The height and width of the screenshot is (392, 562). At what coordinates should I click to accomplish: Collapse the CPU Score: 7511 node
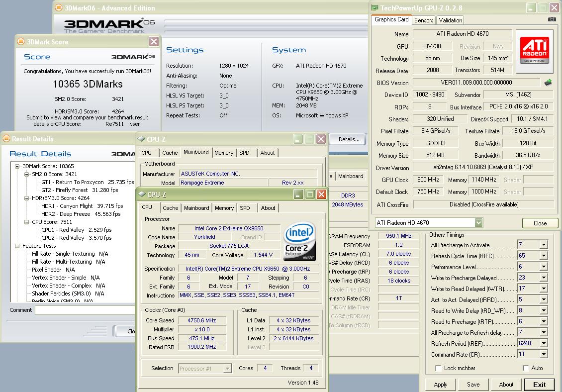point(26,222)
